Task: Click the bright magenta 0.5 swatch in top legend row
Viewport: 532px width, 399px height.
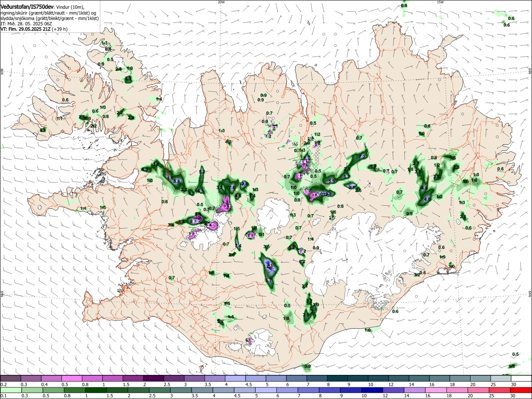Action: (x=71, y=378)
